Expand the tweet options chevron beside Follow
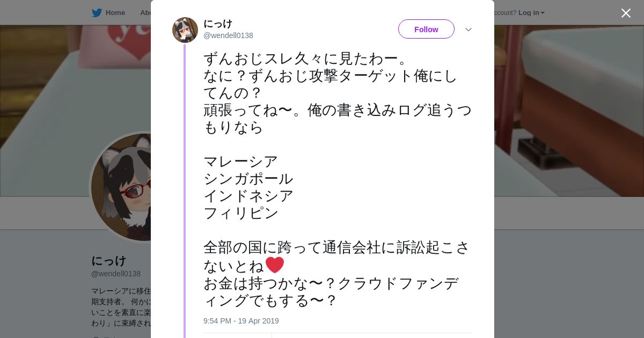644x338 pixels. click(469, 30)
